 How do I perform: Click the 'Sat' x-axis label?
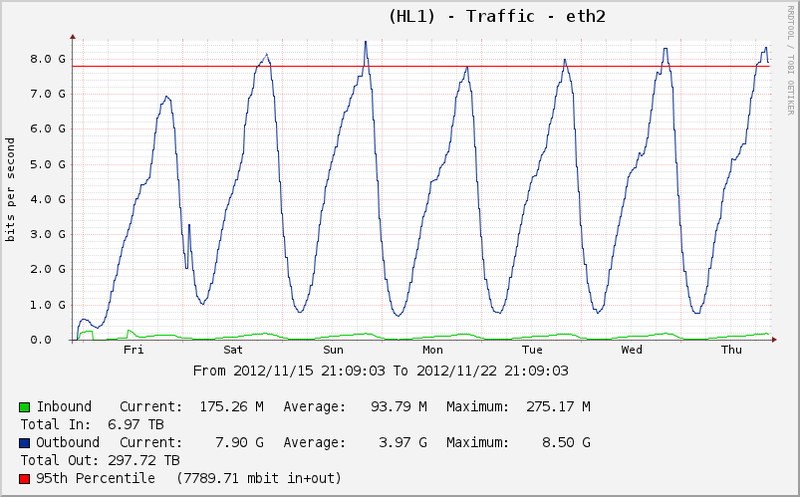pyautogui.click(x=233, y=350)
